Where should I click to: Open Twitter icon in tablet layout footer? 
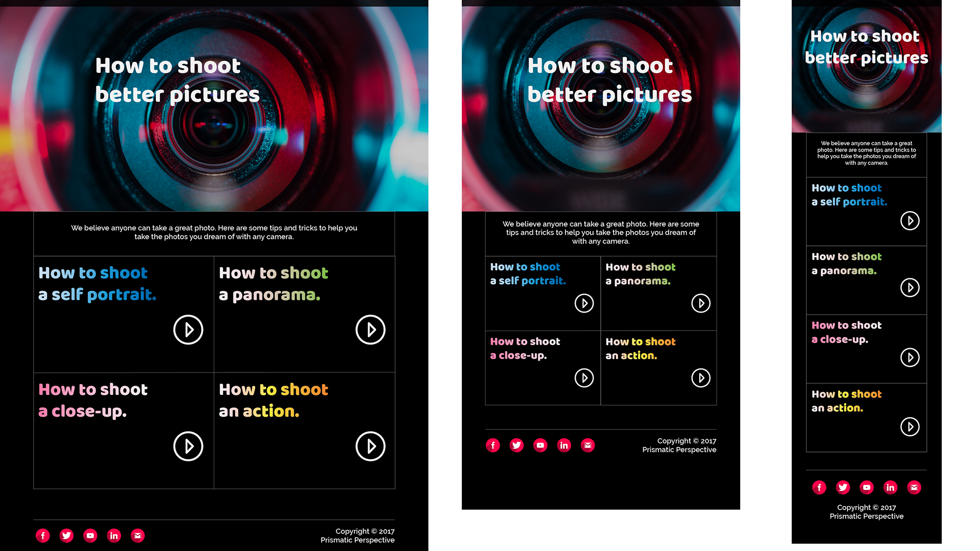coord(517,445)
